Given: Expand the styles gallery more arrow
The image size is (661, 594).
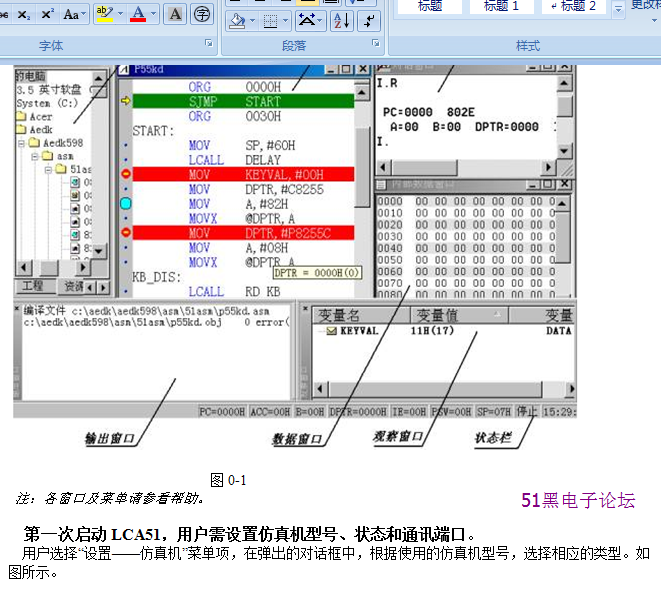Looking at the screenshot, I should coord(619,9).
